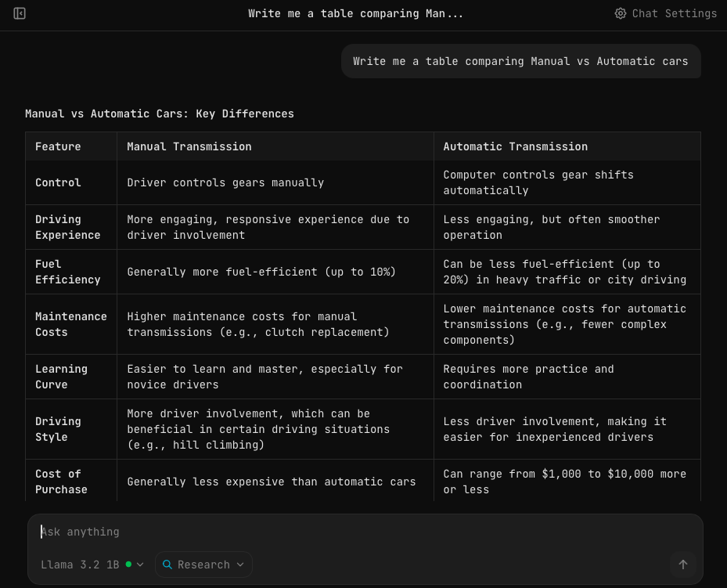
Task: Select the Fuel Efficiency row label
Action: pyautogui.click(x=67, y=272)
